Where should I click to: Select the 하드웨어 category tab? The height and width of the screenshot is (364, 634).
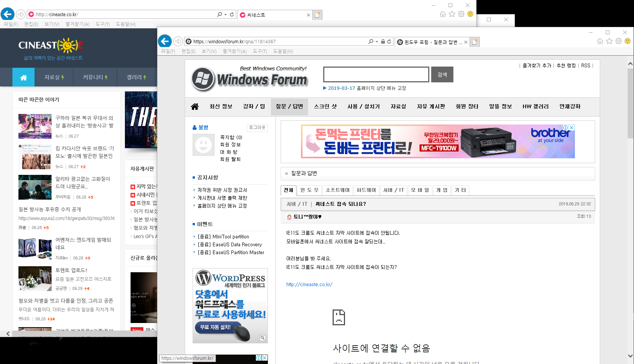pyautogui.click(x=366, y=190)
